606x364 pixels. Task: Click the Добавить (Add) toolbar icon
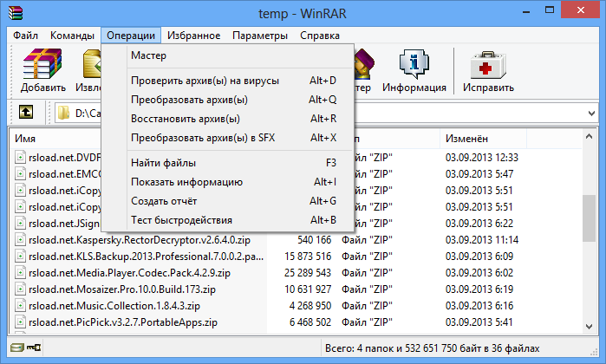[x=42, y=64]
